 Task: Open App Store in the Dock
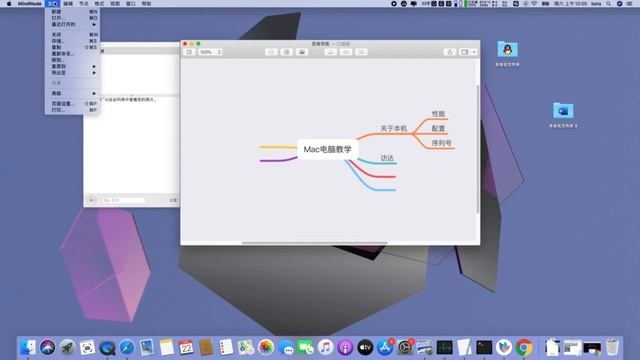pos(384,347)
